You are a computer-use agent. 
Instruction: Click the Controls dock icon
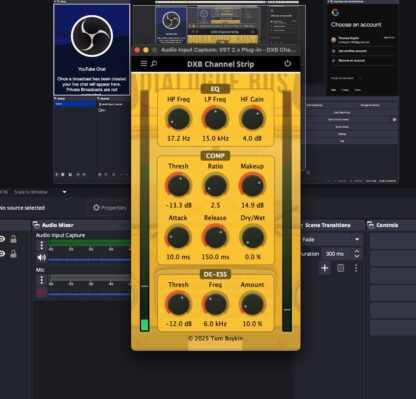point(370,225)
